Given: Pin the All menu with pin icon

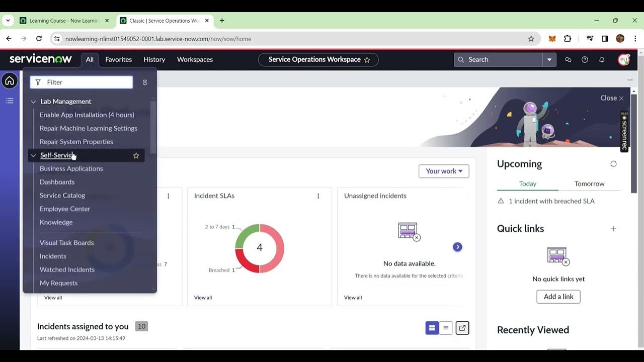Looking at the screenshot, I should point(145,82).
